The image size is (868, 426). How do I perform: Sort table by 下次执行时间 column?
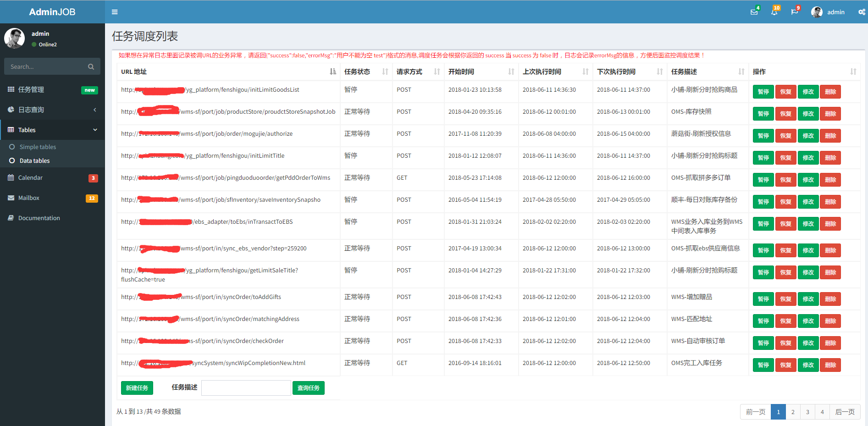pos(630,72)
